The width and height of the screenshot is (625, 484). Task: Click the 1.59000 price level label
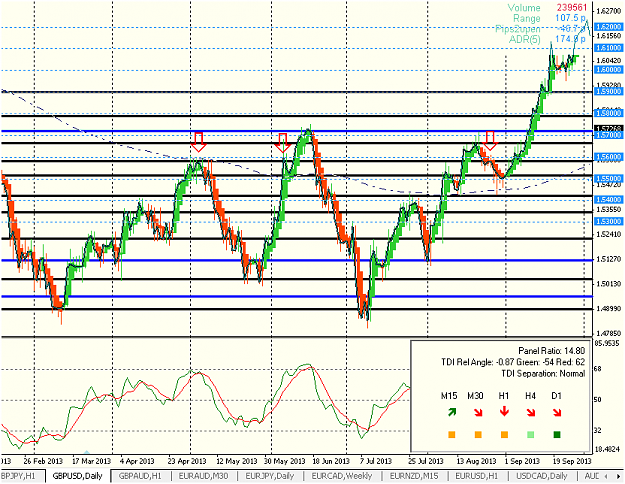pos(607,91)
